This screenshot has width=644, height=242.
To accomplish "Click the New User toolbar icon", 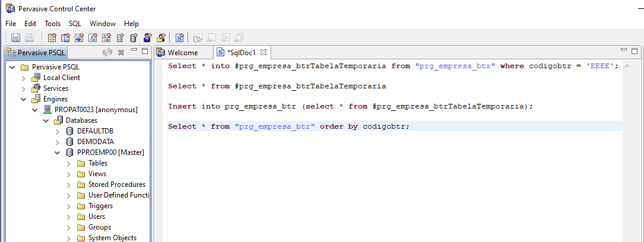I will [x=147, y=38].
